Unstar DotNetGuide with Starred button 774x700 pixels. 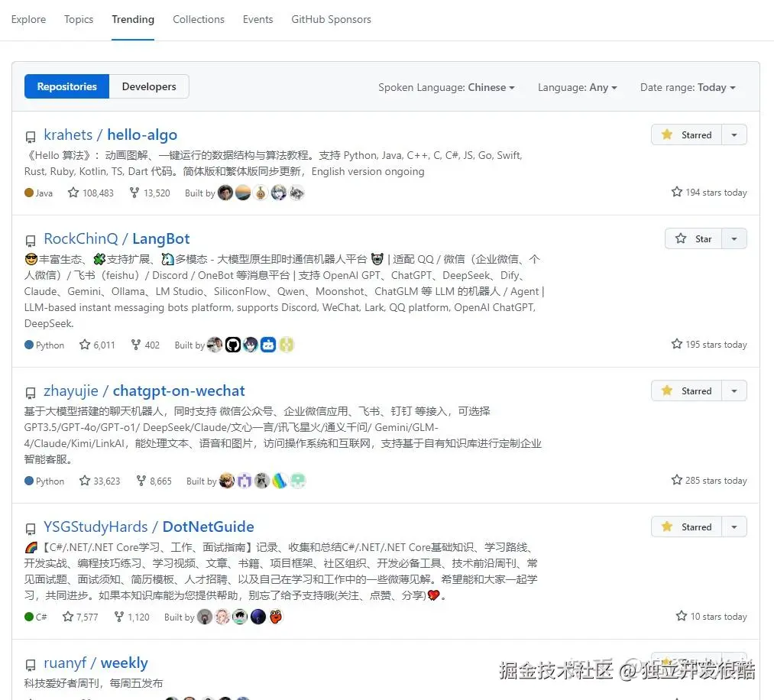687,527
